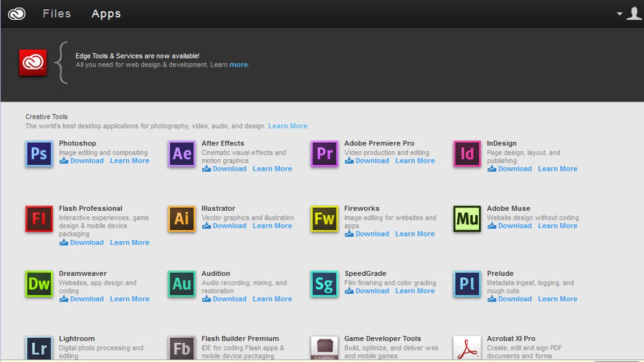
Task: Click the Photoshop Ps app icon
Action: point(39,154)
